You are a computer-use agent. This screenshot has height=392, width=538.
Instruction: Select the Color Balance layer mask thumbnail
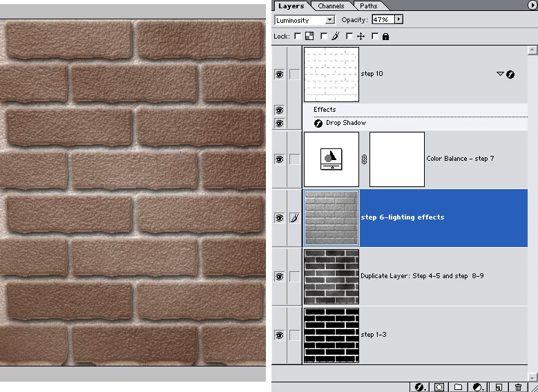397,159
